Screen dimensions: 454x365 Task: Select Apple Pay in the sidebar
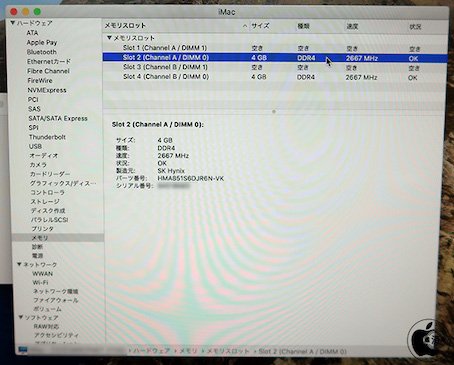[42, 42]
